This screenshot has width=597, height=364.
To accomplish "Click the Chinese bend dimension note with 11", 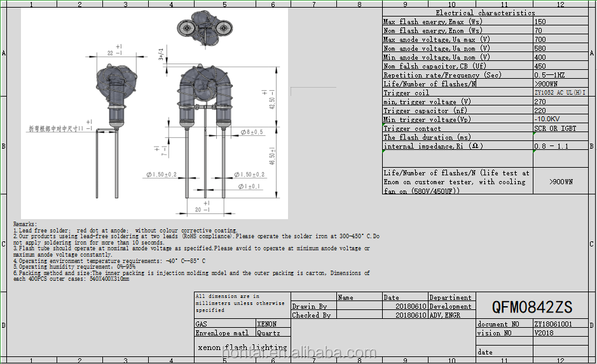I will [60, 127].
